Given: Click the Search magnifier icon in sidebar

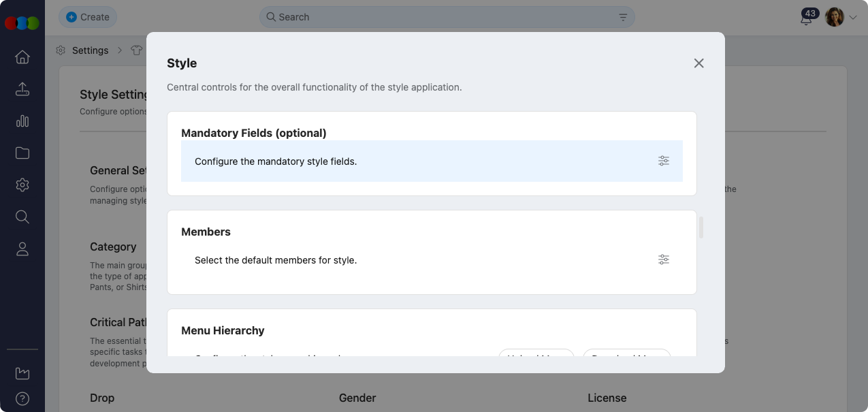Looking at the screenshot, I should (x=22, y=217).
